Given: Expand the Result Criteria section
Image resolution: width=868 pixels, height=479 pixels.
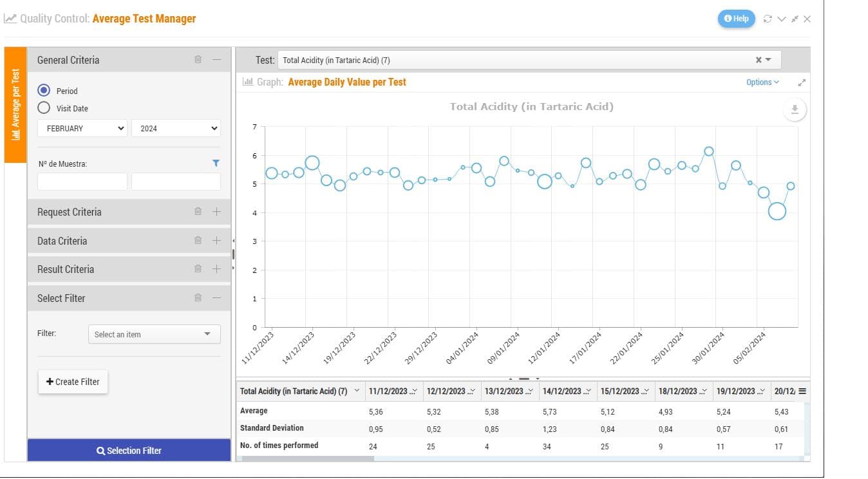Looking at the screenshot, I should click(216, 268).
